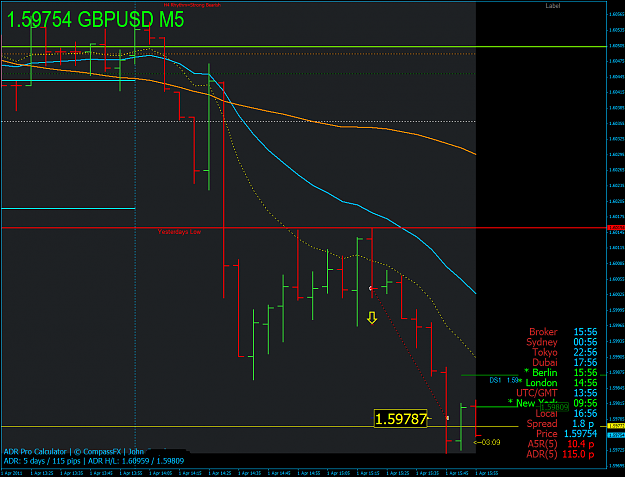
Task: Select the white trade entry marker at 1.59787
Action: [x=448, y=418]
